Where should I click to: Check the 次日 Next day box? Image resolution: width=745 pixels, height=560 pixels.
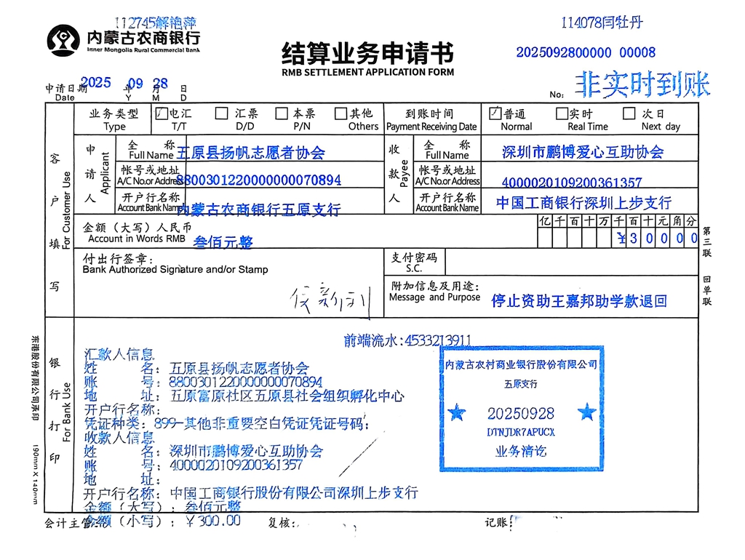tap(629, 113)
